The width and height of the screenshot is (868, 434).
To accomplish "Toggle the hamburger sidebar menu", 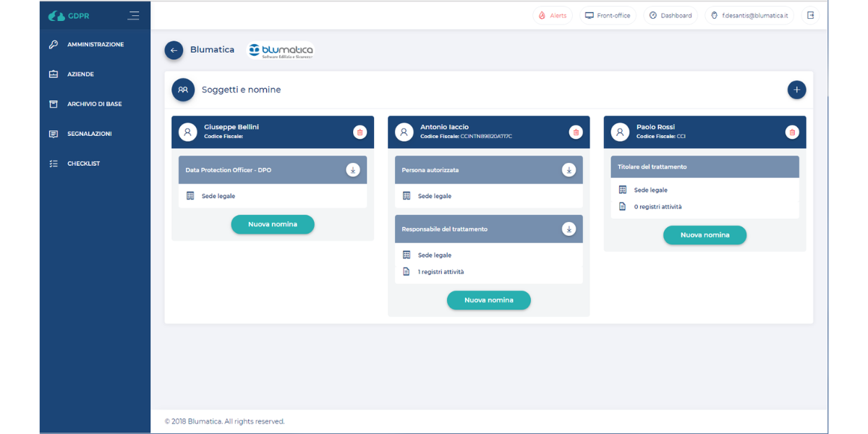I will click(133, 15).
